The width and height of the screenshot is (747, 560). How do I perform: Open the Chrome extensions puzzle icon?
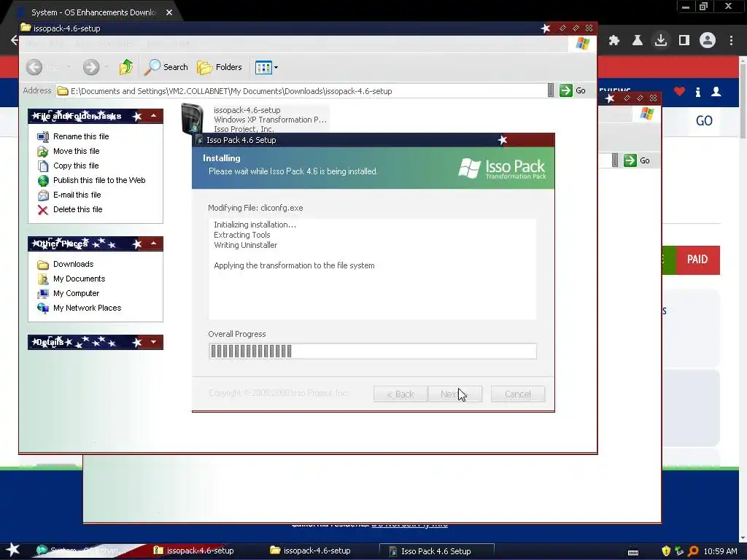(x=614, y=41)
